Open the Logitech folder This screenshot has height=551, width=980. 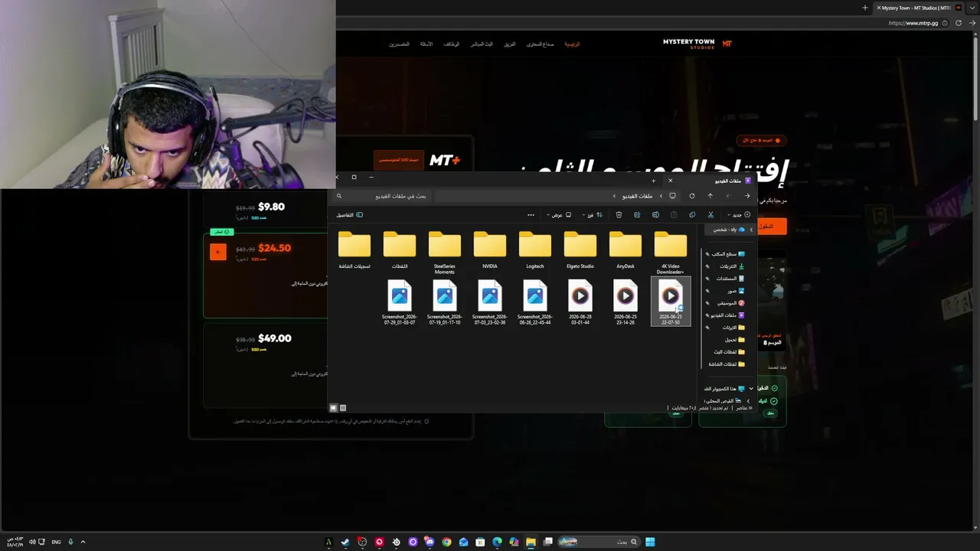tap(535, 251)
